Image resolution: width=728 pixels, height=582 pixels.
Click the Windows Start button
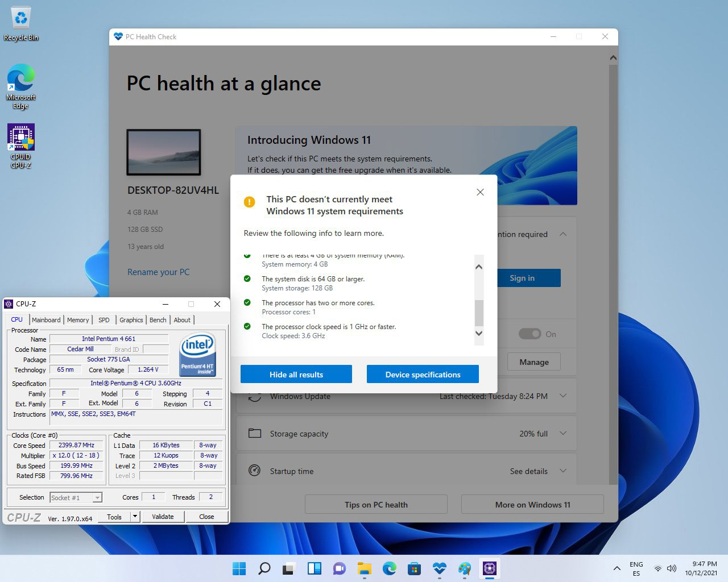pyautogui.click(x=239, y=568)
